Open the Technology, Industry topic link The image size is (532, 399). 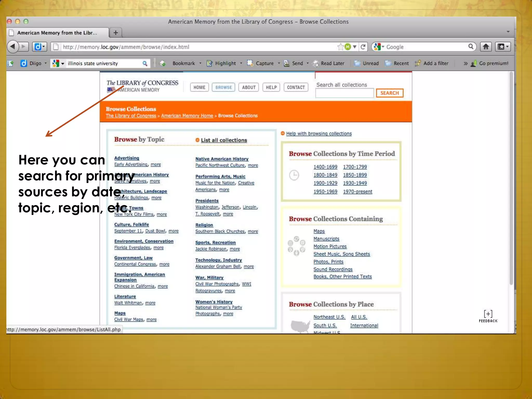click(218, 260)
